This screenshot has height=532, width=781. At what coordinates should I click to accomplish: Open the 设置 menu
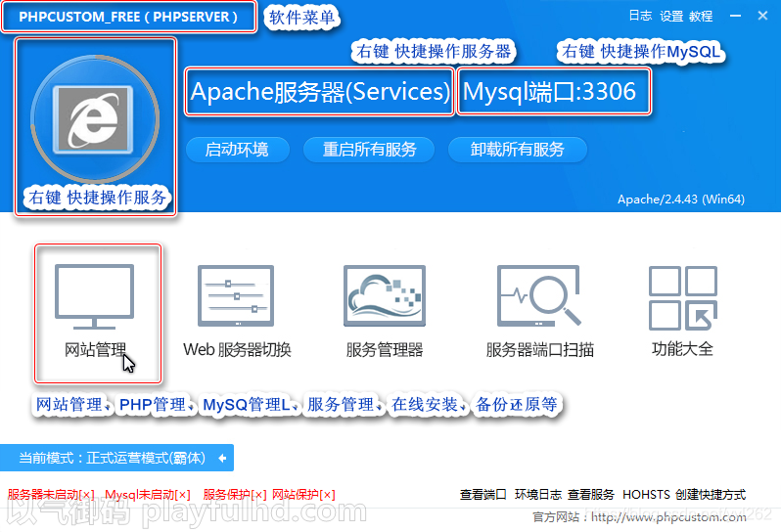click(x=671, y=16)
